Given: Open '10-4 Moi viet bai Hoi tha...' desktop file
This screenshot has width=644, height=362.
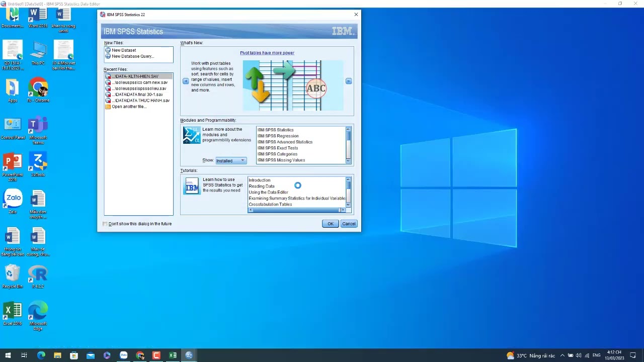Looking at the screenshot, I should 63,55.
